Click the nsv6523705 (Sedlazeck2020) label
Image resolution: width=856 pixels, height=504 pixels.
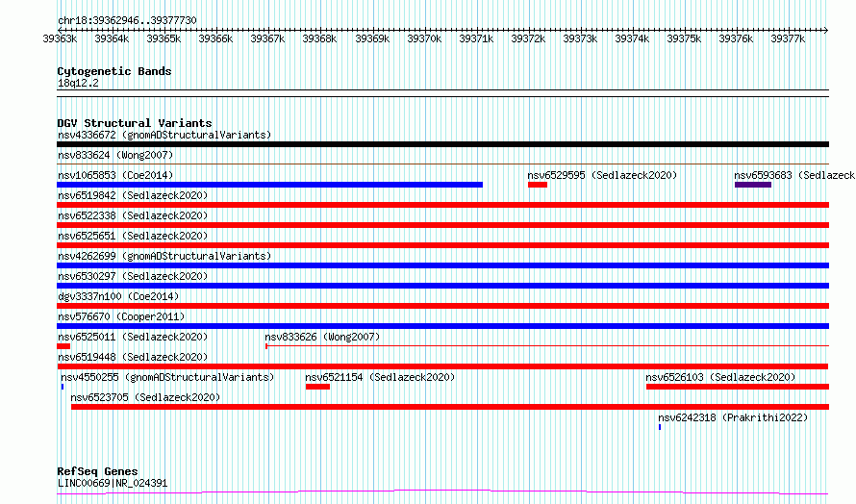[x=145, y=397]
